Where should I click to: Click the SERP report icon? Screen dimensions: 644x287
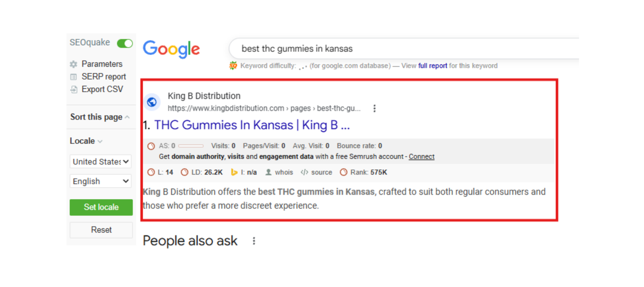click(73, 77)
